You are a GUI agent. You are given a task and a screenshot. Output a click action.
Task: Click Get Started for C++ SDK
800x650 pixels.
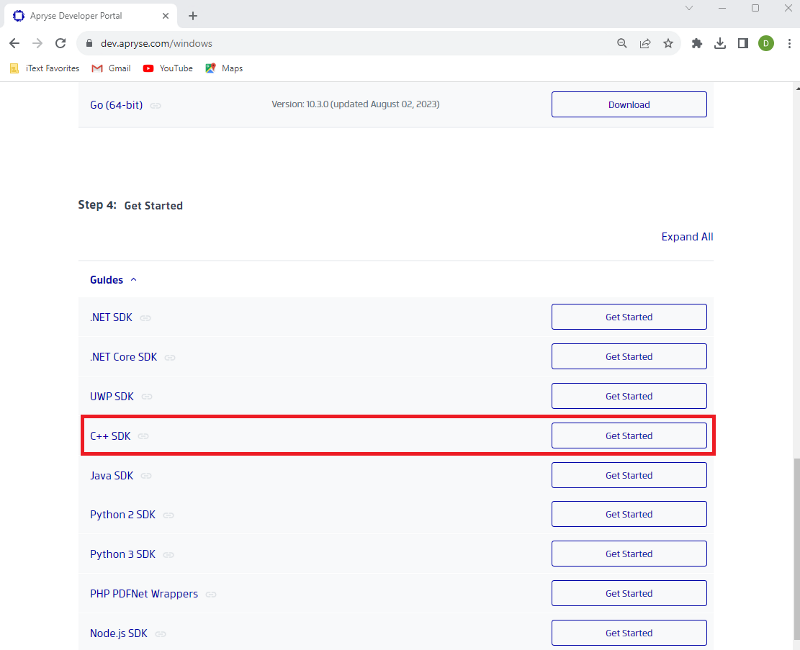[629, 436]
